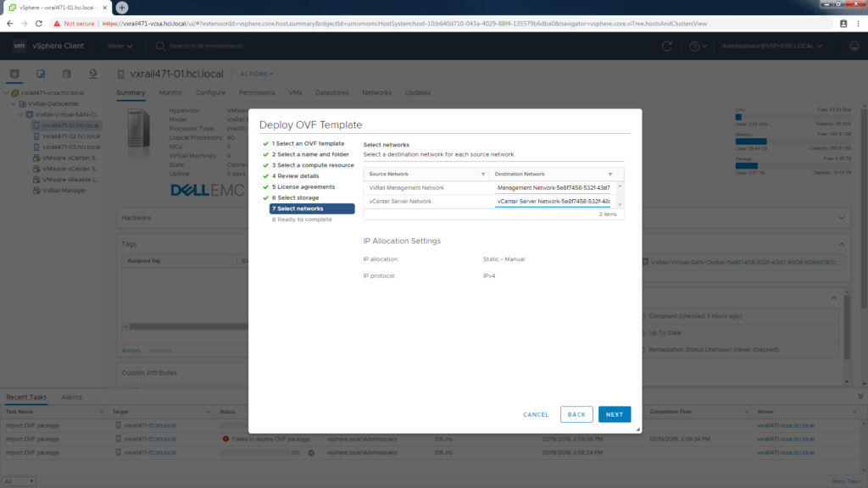Open a new browser tab
868x488 pixels.
pyautogui.click(x=122, y=8)
